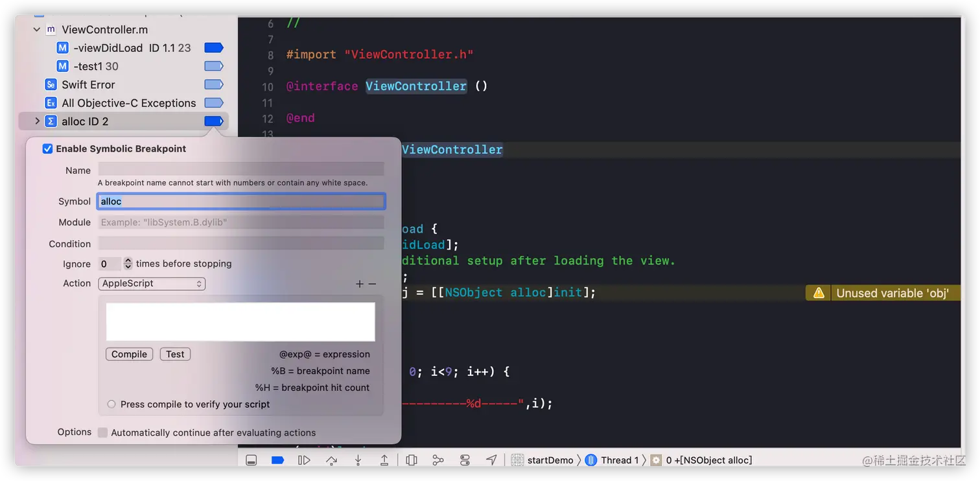Open the AppleScript action type dropdown

152,283
